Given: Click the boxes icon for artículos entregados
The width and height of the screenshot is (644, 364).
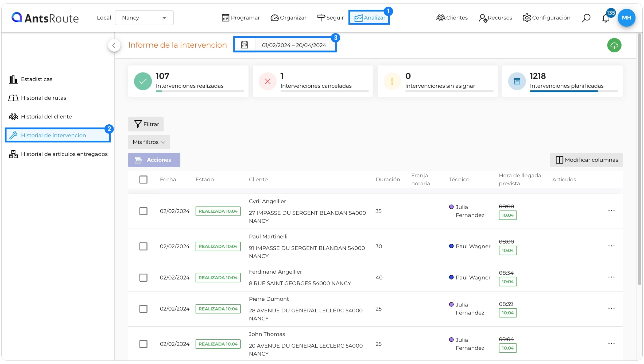Looking at the screenshot, I should tap(13, 154).
